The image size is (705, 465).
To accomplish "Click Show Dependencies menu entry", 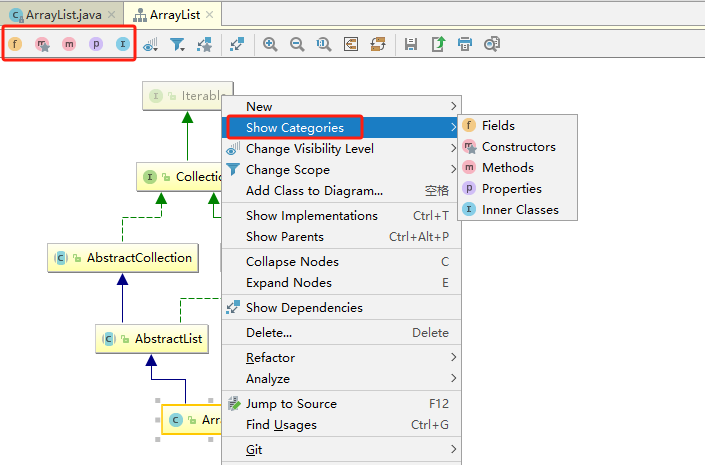I will (x=342, y=308).
